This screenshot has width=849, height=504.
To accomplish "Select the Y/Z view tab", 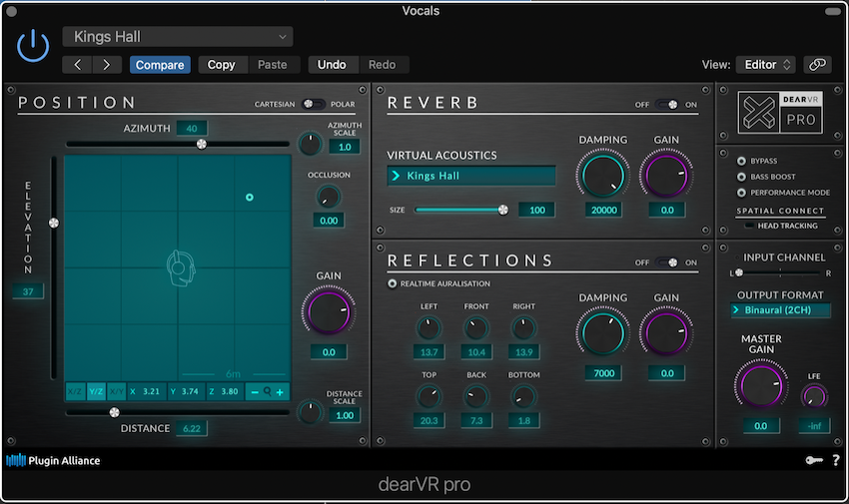I will [96, 392].
